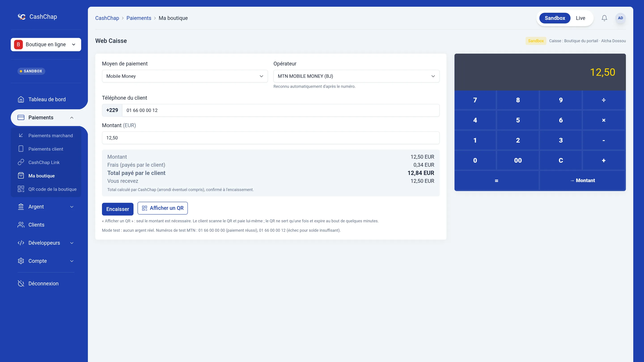Open Paiements client submenu item
This screenshot has height=362, width=644.
[46, 149]
